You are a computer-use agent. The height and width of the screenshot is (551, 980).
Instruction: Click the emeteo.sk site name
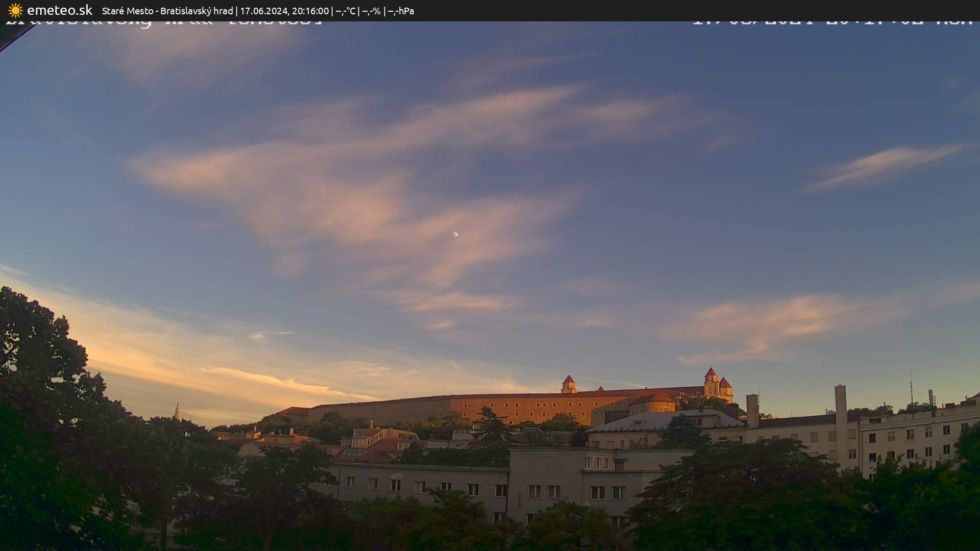pos(59,10)
